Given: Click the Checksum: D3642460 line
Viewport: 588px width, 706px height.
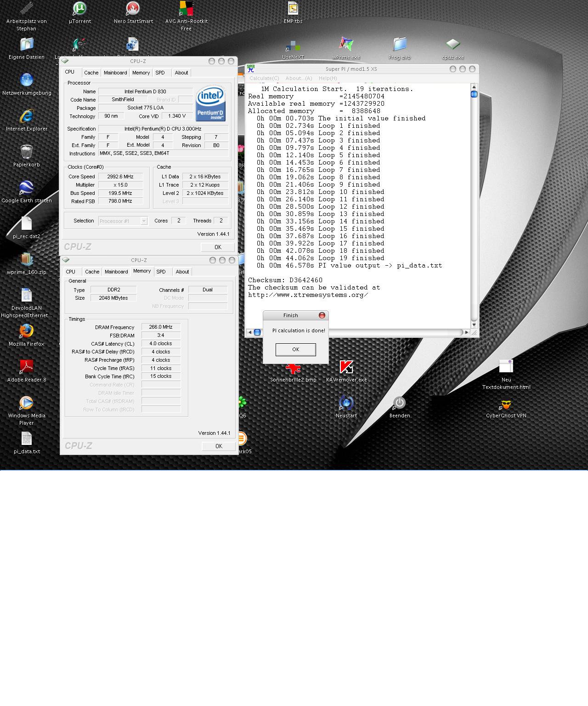Looking at the screenshot, I should tap(285, 280).
